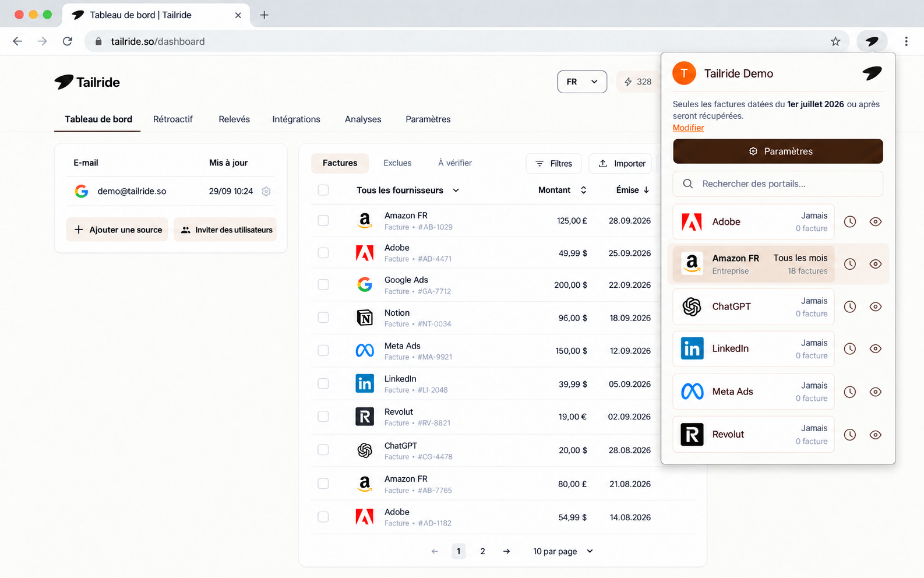Image resolution: width=924 pixels, height=578 pixels.
Task: Click the clock icon for Adobe portal
Action: (x=850, y=221)
